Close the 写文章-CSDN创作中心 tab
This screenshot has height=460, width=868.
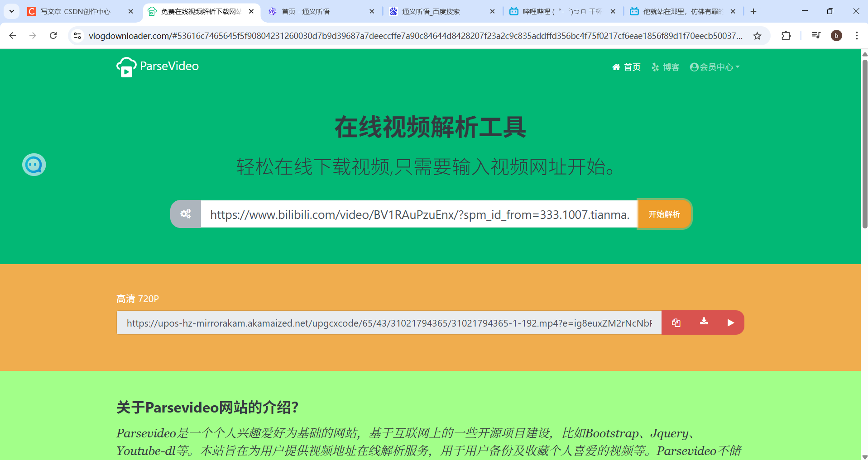(131, 11)
